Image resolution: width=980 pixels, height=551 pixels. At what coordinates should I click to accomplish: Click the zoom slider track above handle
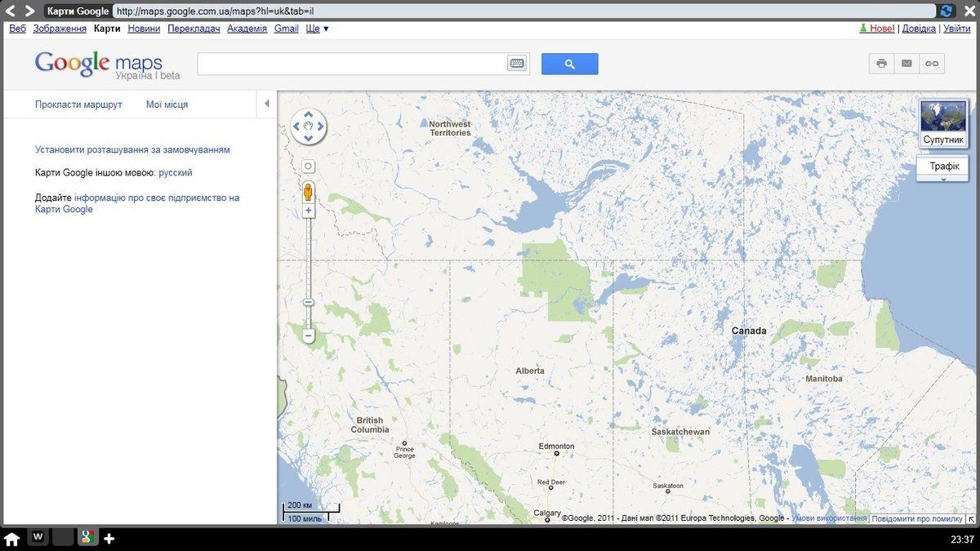point(309,257)
